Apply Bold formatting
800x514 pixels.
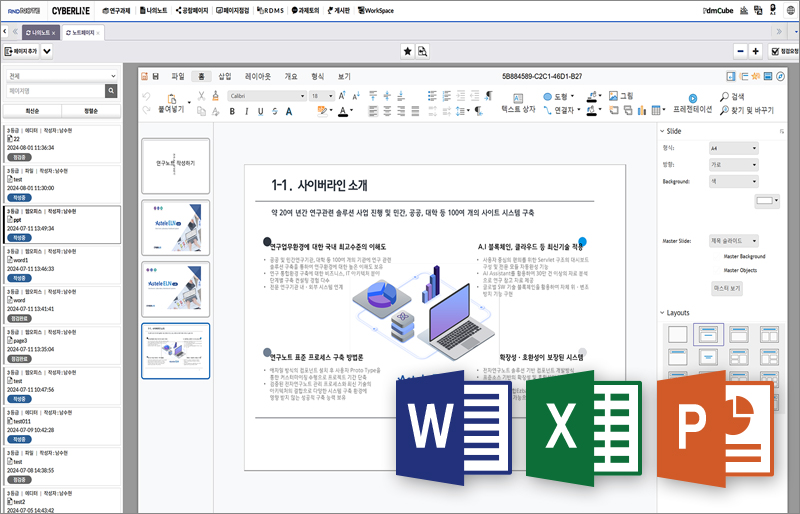pos(232,111)
